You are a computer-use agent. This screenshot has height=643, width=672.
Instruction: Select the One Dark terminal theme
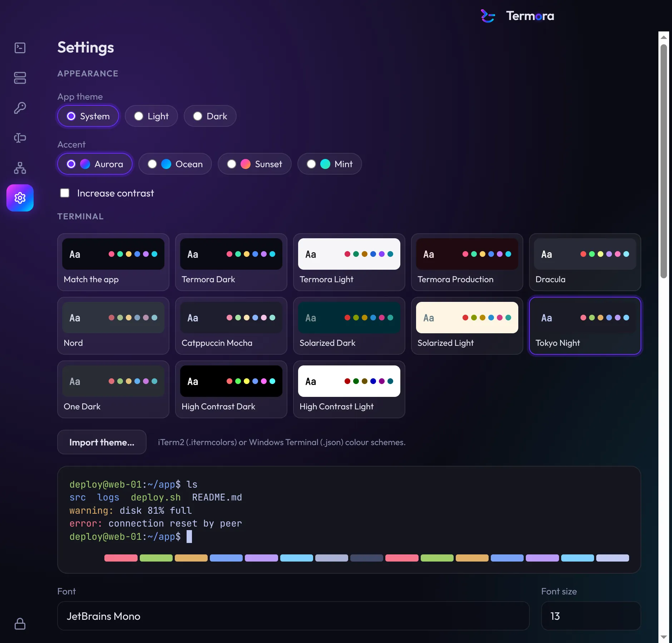(x=113, y=389)
